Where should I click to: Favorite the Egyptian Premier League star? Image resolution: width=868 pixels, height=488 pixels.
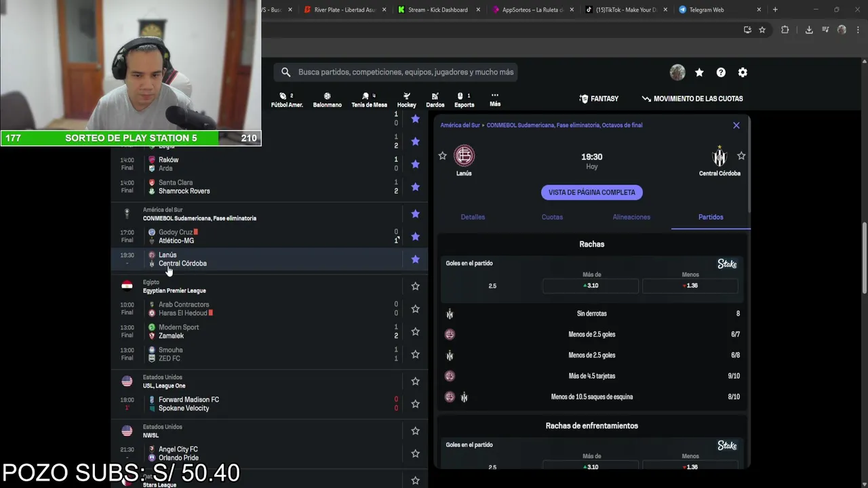415,286
